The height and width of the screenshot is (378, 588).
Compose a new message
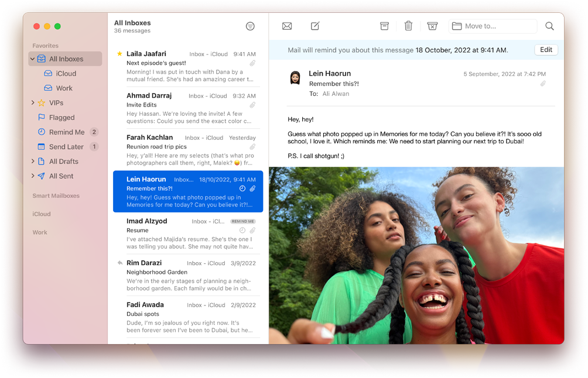[x=315, y=26]
